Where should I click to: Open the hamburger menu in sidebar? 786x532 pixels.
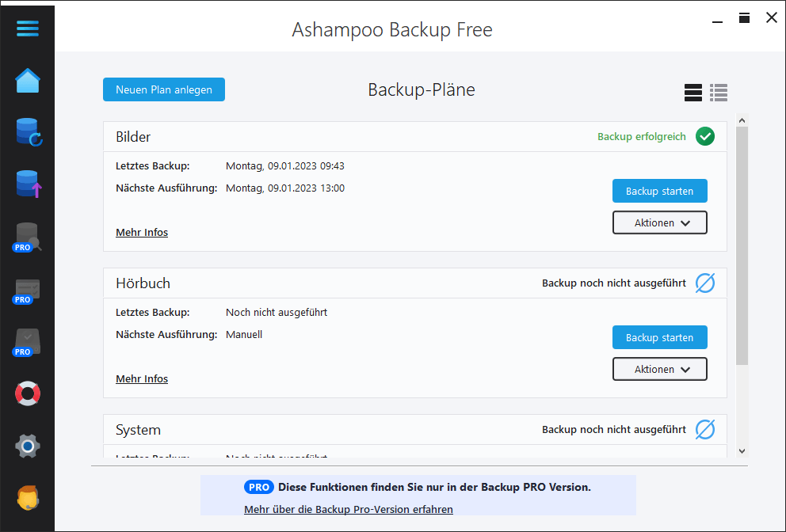tap(27, 28)
